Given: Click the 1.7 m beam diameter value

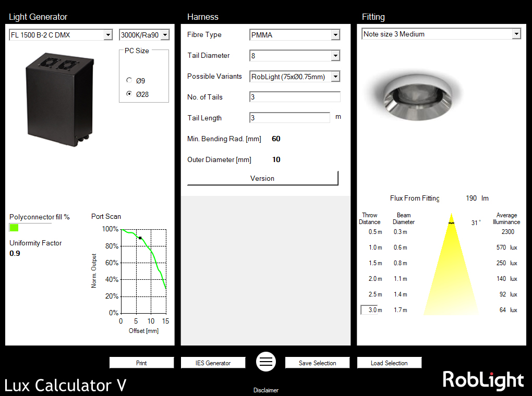Looking at the screenshot, I should pos(401,310).
